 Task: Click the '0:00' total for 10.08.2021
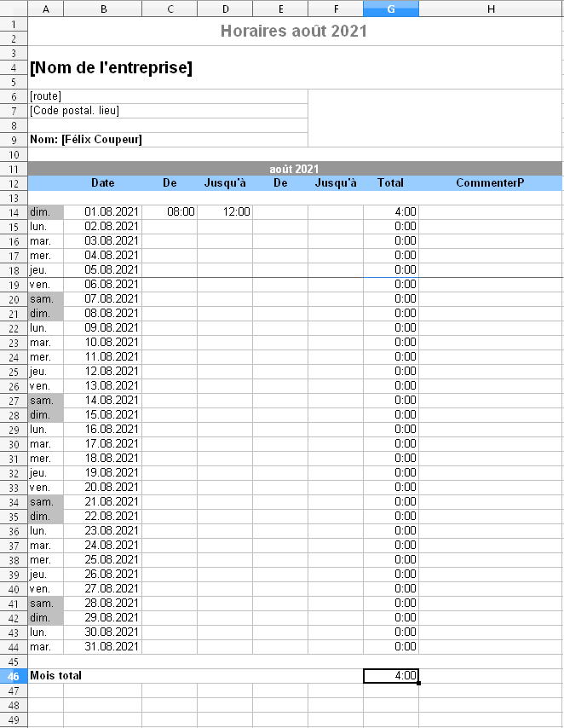391,342
